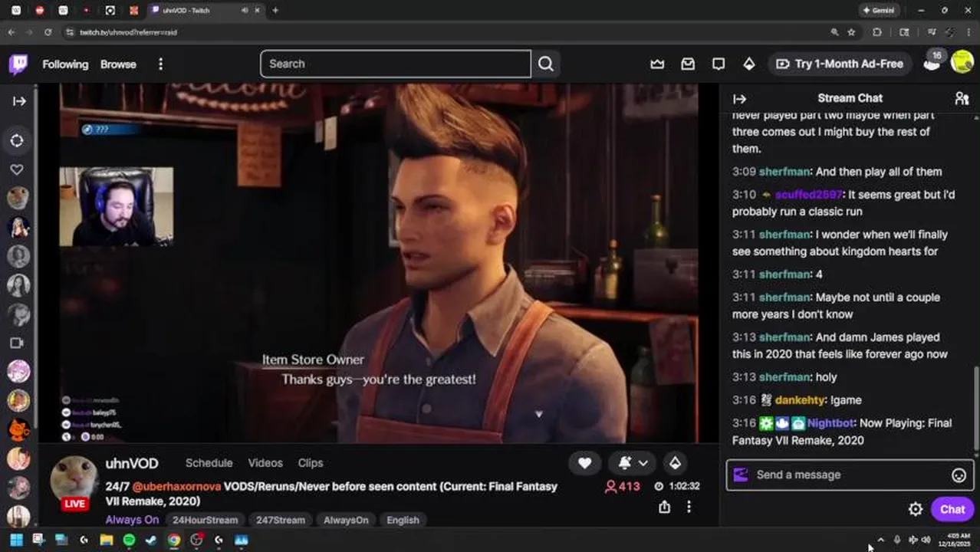Screen dimensions: 980x552
Task: Open the Always On category link
Action: pos(132,520)
